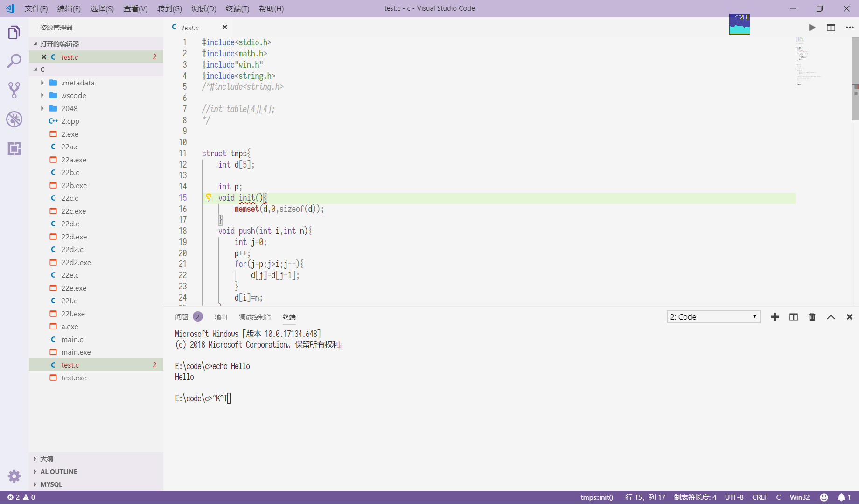Split the editor to the right
859x504 pixels.
tap(831, 28)
